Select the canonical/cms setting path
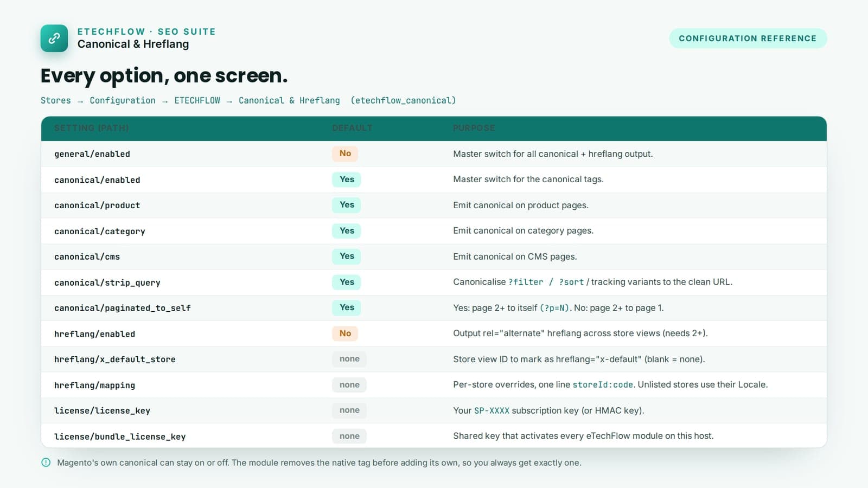The image size is (868, 488). 87,257
